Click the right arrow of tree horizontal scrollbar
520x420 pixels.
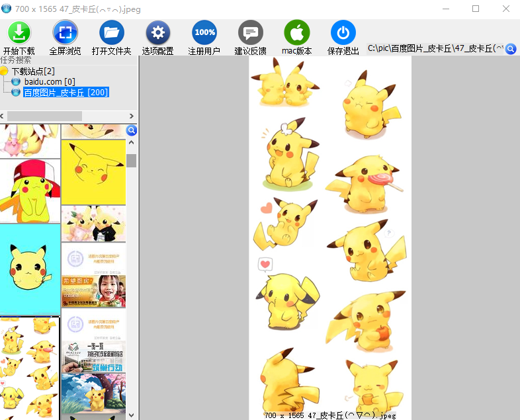coord(132,116)
